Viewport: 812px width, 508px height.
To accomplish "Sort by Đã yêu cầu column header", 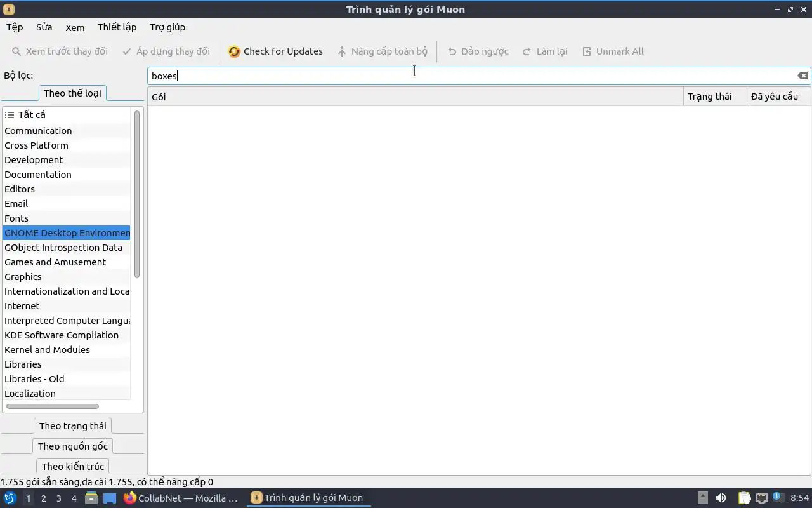I will (x=778, y=97).
